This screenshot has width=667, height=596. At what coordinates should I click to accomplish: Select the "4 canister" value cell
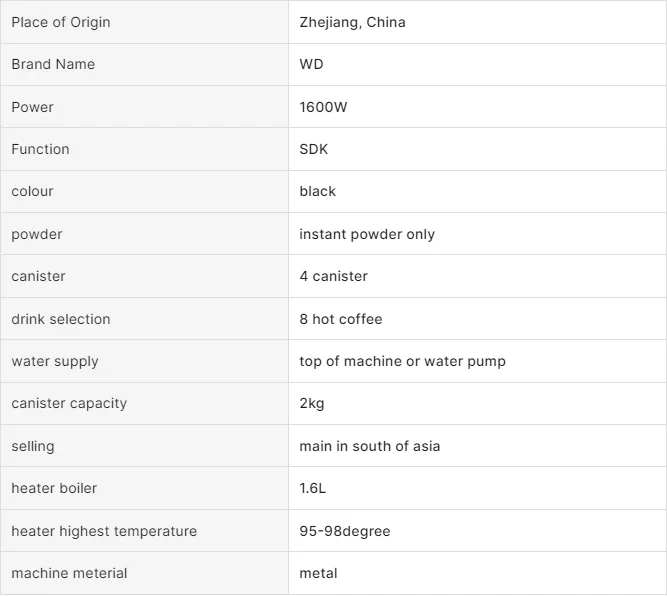pyautogui.click(x=333, y=276)
